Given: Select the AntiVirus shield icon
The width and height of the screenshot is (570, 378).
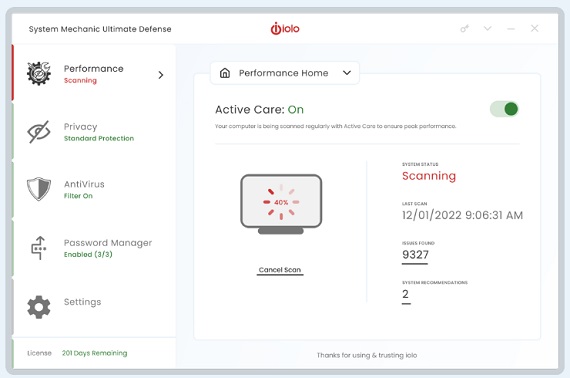Looking at the screenshot, I should pos(39,189).
